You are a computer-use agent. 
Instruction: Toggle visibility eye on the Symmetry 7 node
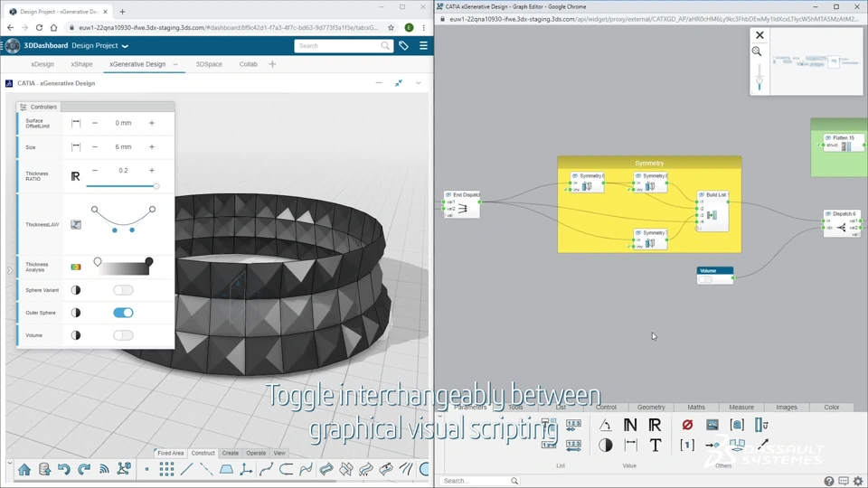(637, 233)
